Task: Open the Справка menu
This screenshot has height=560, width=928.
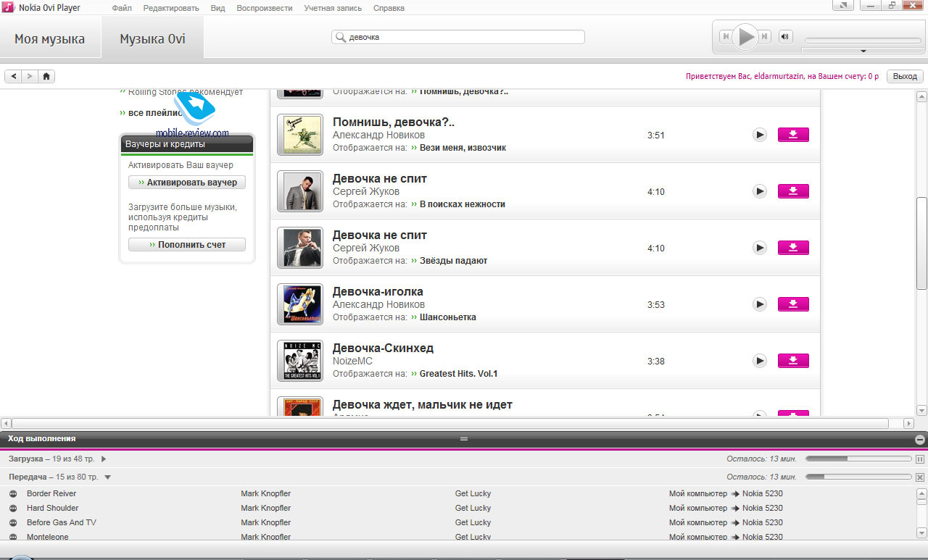Action: coord(389,8)
